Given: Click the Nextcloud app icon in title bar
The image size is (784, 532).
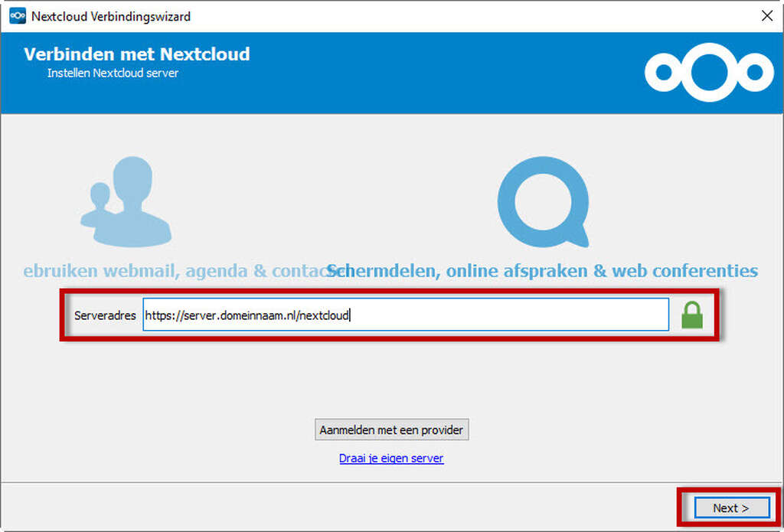Looking at the screenshot, I should (18, 16).
